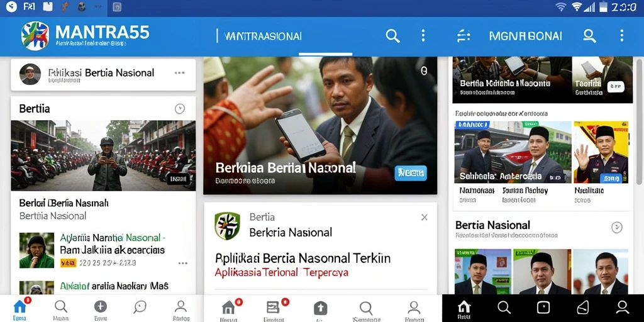
Task: Open red Aplikaasia Terional Terperoya link
Action: (x=282, y=272)
